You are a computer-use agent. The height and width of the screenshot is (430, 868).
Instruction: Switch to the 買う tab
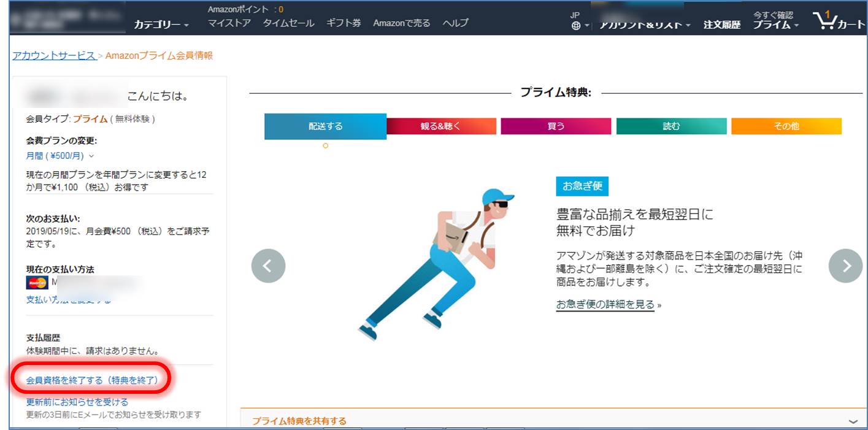point(556,126)
